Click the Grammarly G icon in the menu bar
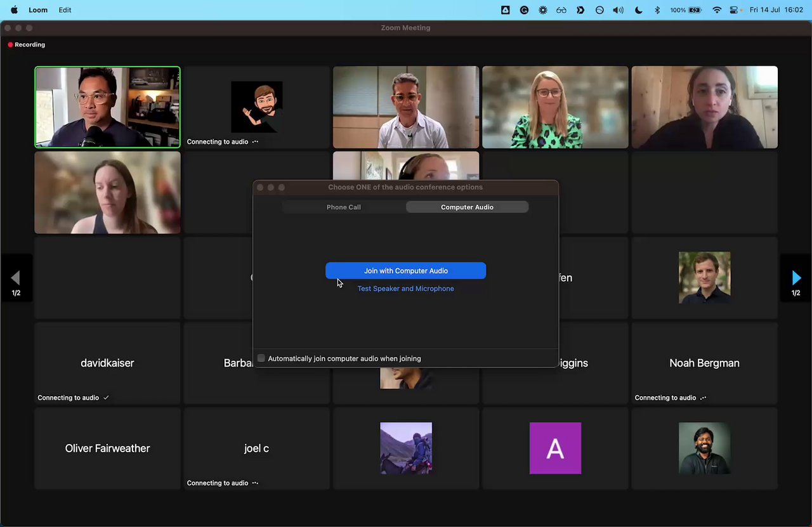Screen dimensions: 812x527 [524, 10]
